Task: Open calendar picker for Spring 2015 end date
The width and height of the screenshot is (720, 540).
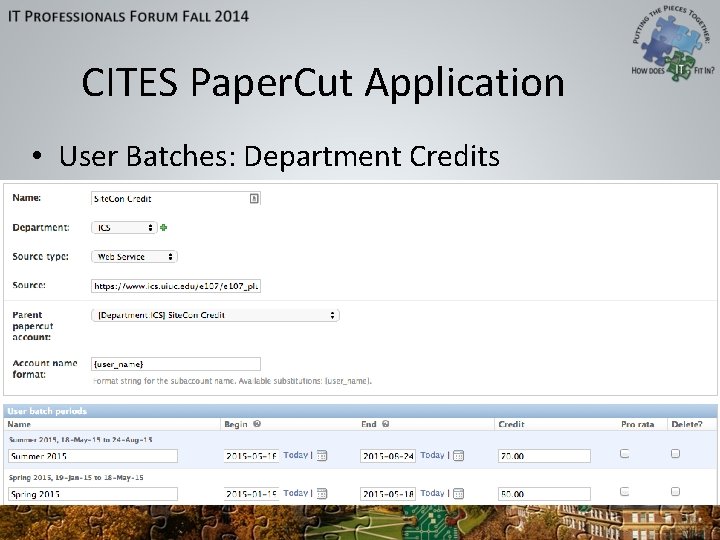Action: click(x=458, y=494)
